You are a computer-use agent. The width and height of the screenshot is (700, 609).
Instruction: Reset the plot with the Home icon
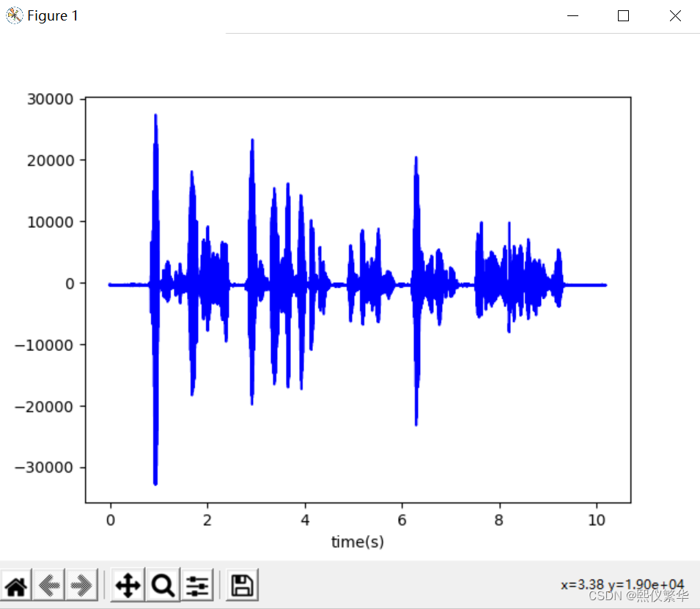(16, 586)
